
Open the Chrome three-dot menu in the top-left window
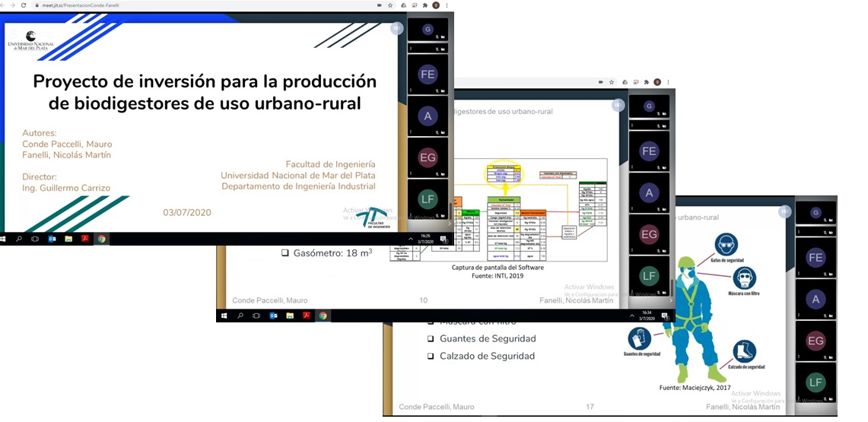448,5
